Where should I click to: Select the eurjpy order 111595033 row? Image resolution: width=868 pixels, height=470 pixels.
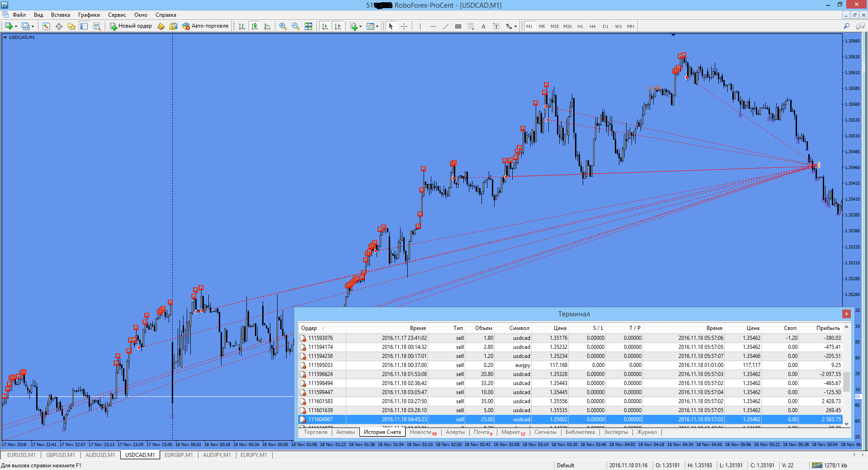tap(571, 365)
